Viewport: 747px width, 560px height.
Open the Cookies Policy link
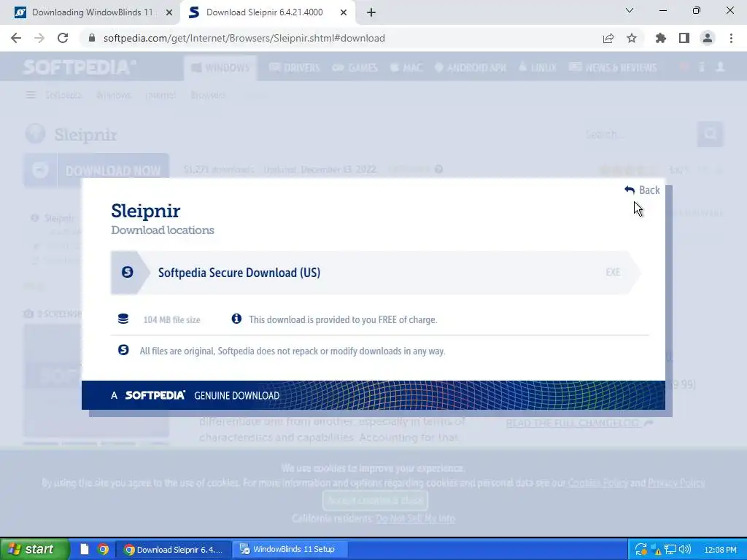click(x=598, y=483)
